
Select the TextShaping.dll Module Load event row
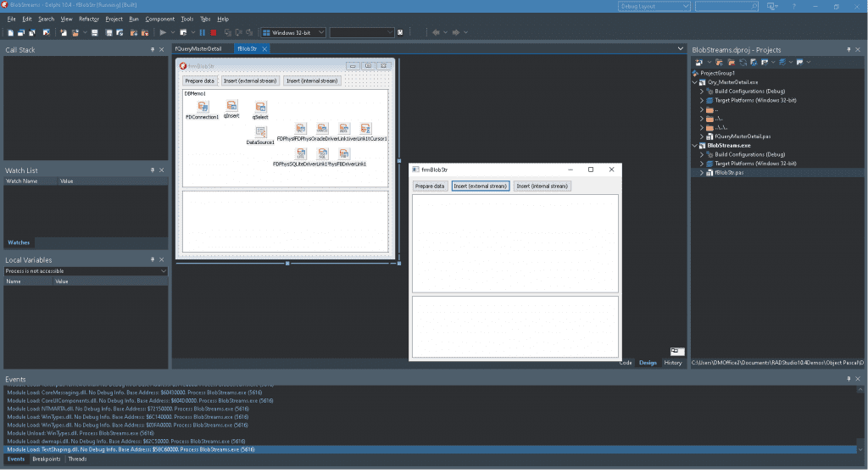click(x=430, y=450)
